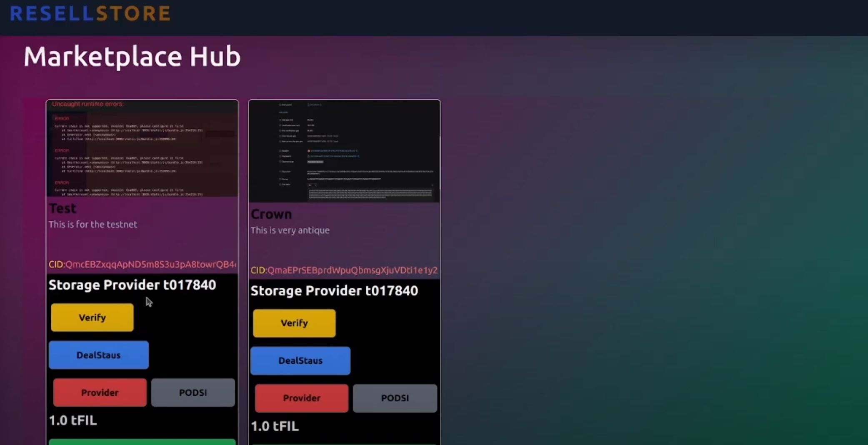Click the Verify button on Test card
The width and height of the screenshot is (868, 445).
[92, 317]
